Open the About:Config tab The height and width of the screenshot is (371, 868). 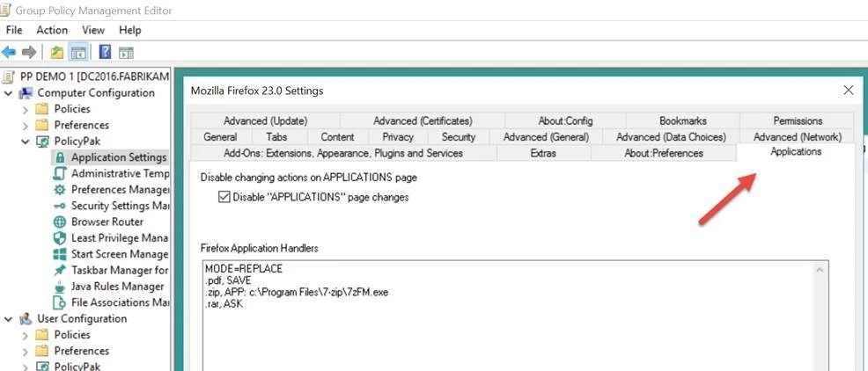(x=565, y=121)
